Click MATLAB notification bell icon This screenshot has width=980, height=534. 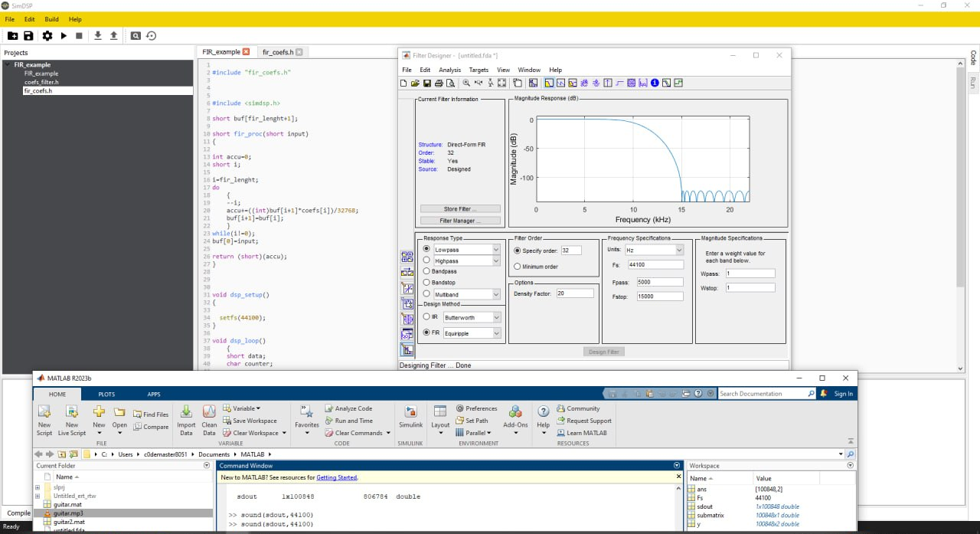(824, 393)
